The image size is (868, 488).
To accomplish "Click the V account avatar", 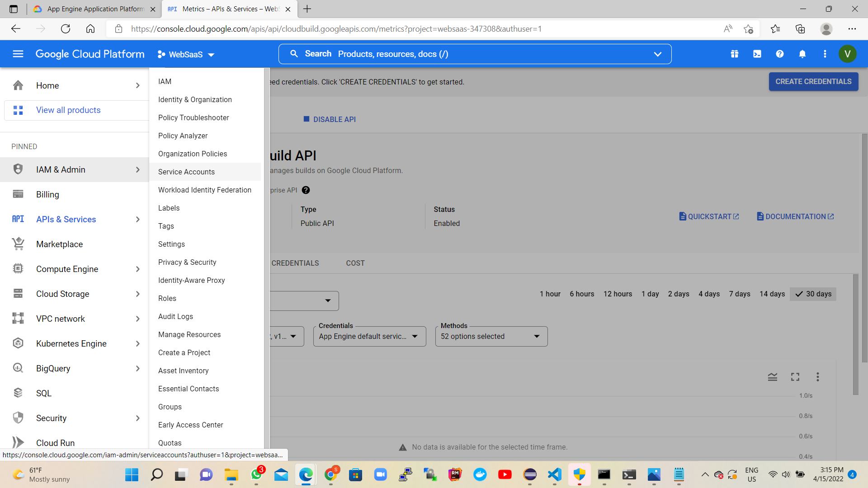I will click(x=848, y=54).
